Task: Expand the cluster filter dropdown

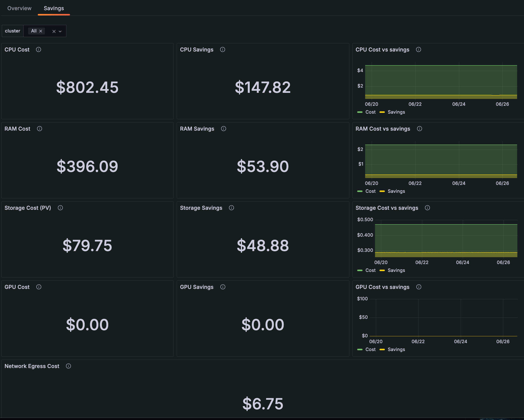Action: (60, 31)
